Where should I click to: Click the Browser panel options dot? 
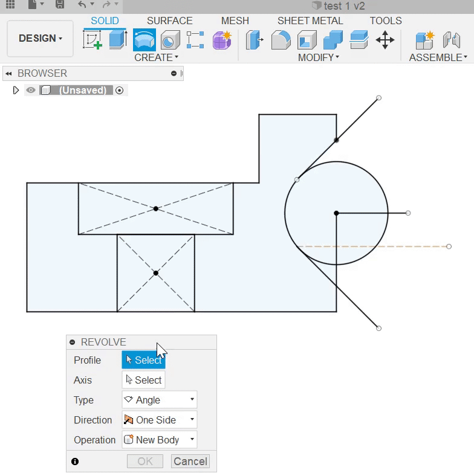click(x=174, y=74)
